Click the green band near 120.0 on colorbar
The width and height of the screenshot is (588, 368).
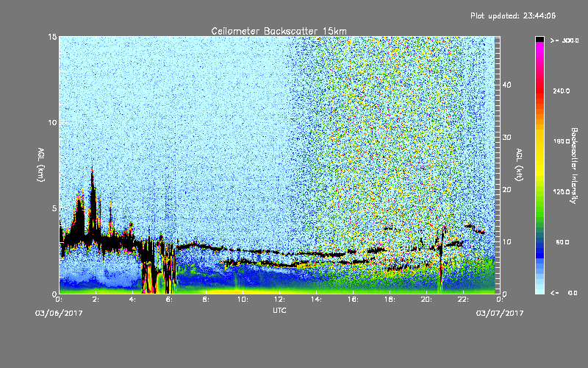click(539, 192)
